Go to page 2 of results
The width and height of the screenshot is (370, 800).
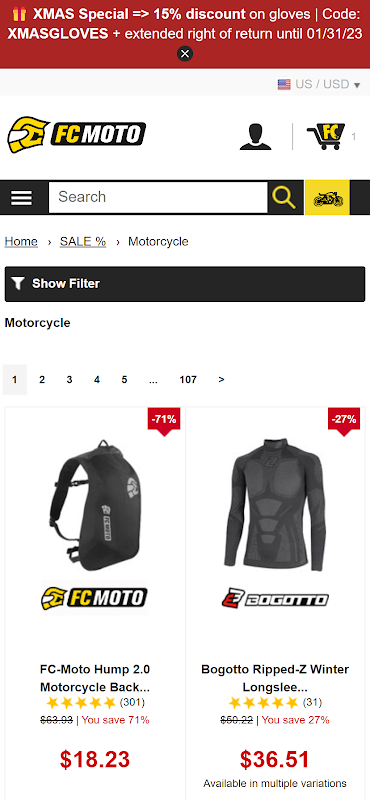(42, 380)
